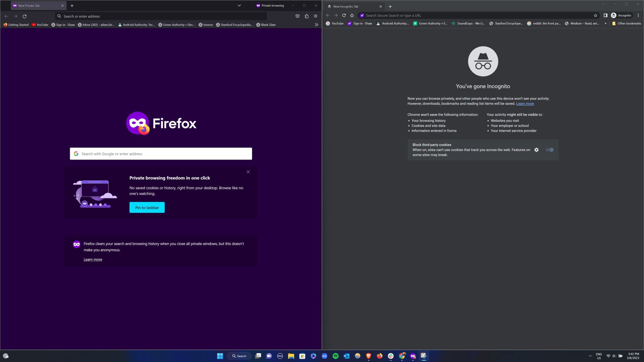The width and height of the screenshot is (644, 362).
Task: Open Firefox tab list dropdown arrow
Action: (239, 5)
